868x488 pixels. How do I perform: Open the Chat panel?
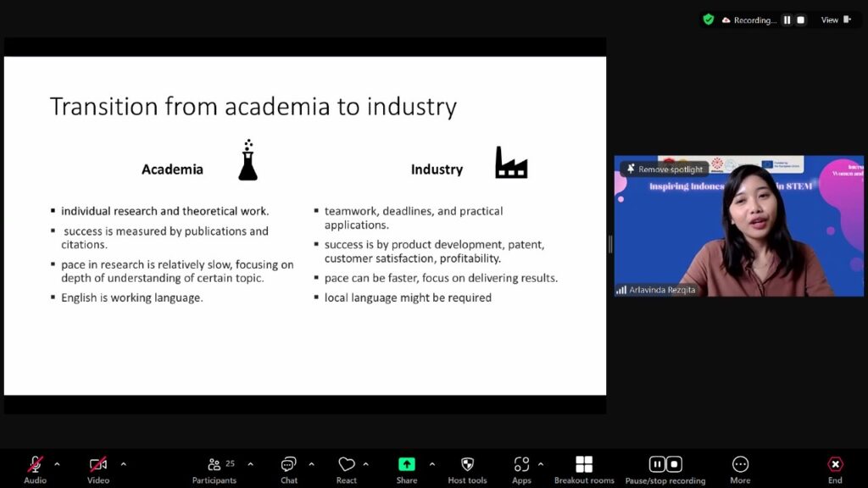[x=288, y=469]
